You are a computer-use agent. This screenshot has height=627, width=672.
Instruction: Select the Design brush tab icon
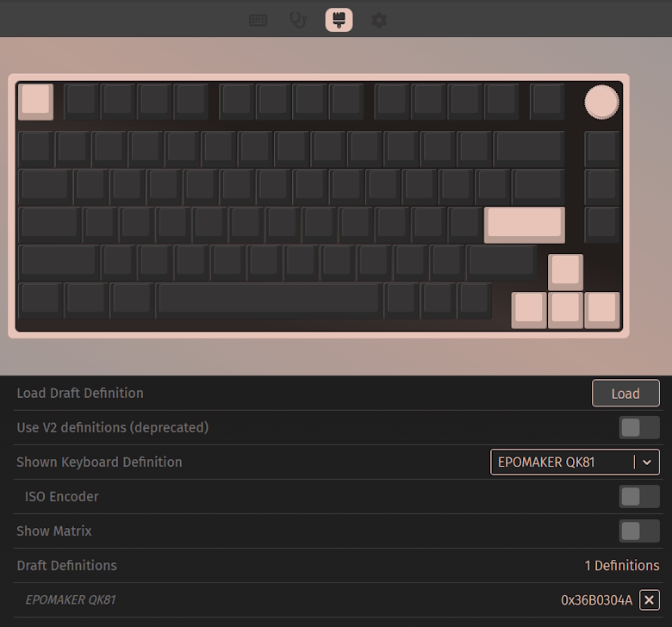tap(339, 20)
